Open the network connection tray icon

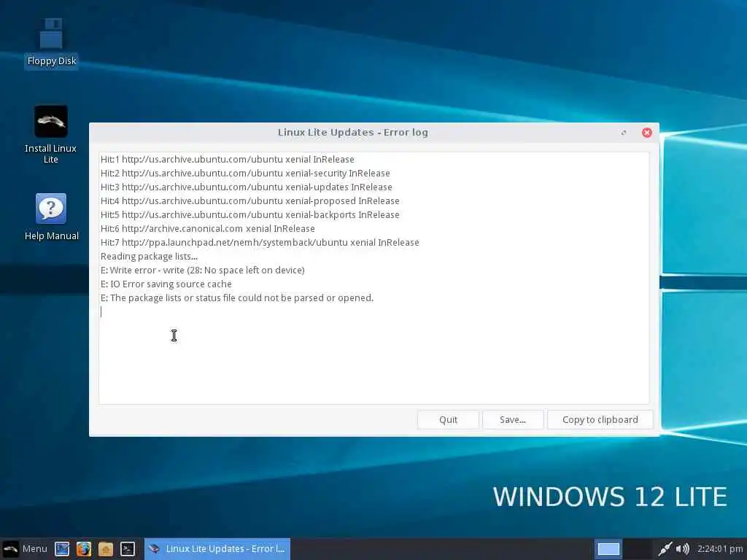[x=665, y=548]
